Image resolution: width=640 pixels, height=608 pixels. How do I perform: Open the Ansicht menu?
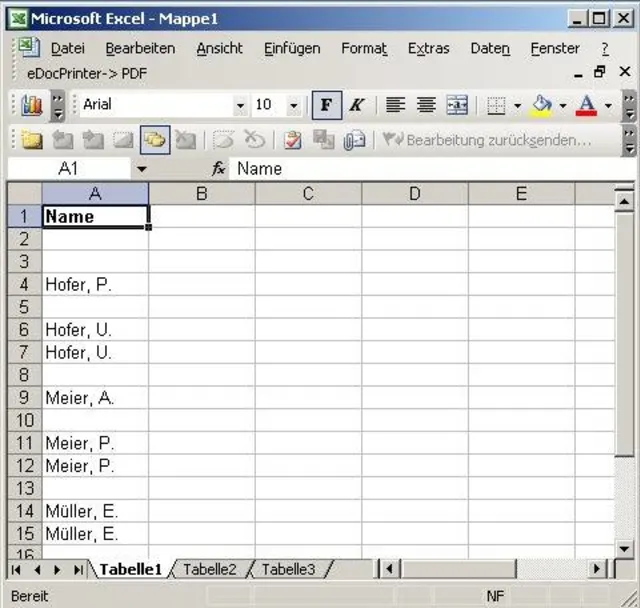[220, 49]
